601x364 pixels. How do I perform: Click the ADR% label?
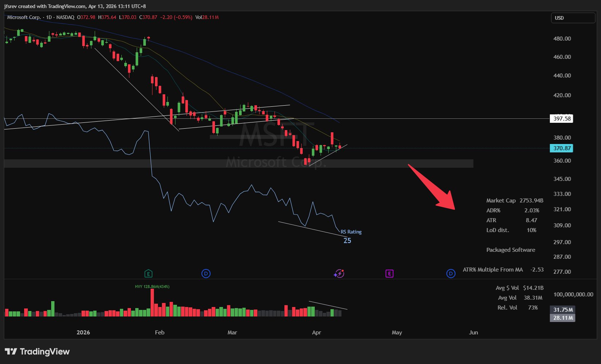click(493, 210)
